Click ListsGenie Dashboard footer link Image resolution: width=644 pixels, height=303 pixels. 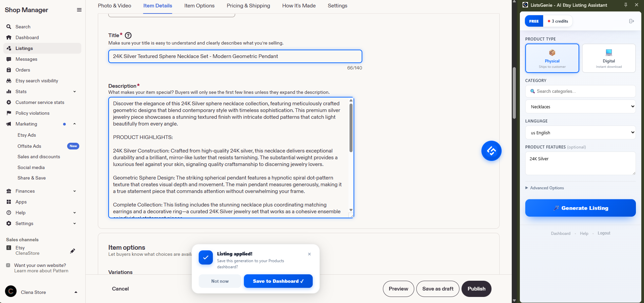click(x=560, y=233)
